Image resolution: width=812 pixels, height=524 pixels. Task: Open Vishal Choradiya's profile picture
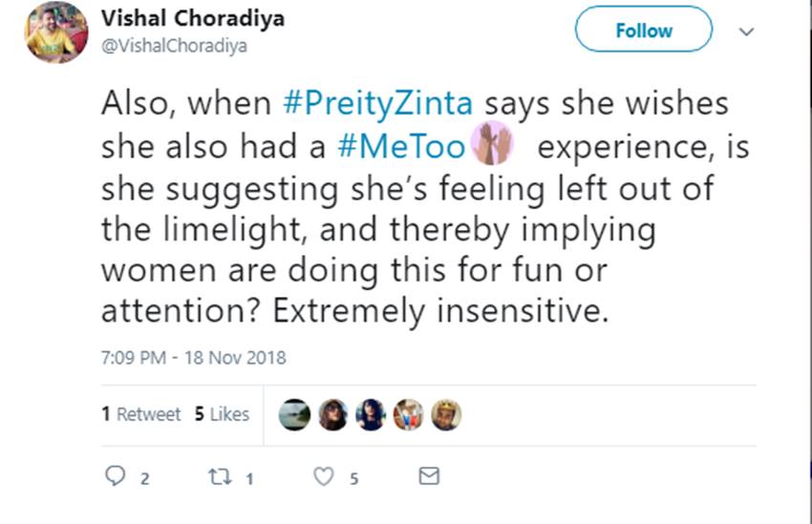(x=55, y=32)
